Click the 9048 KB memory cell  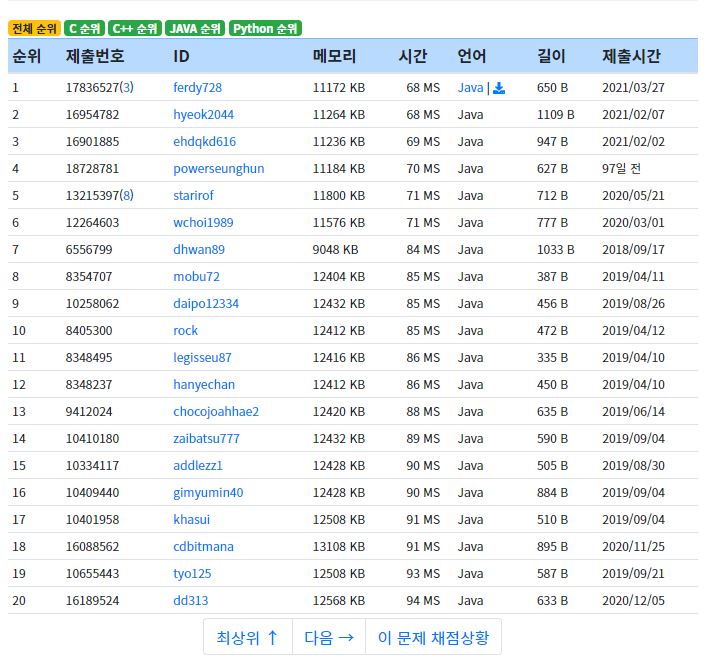click(x=335, y=250)
